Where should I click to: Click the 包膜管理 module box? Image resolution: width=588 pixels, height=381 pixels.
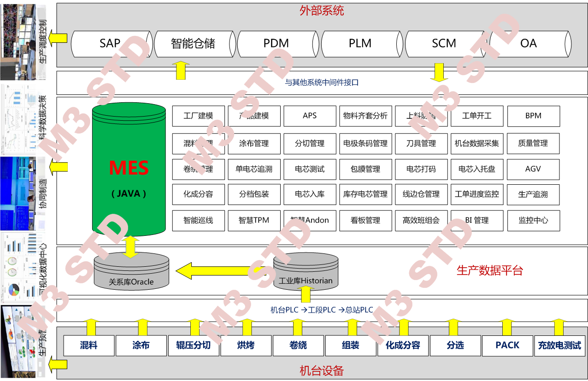tap(365, 169)
